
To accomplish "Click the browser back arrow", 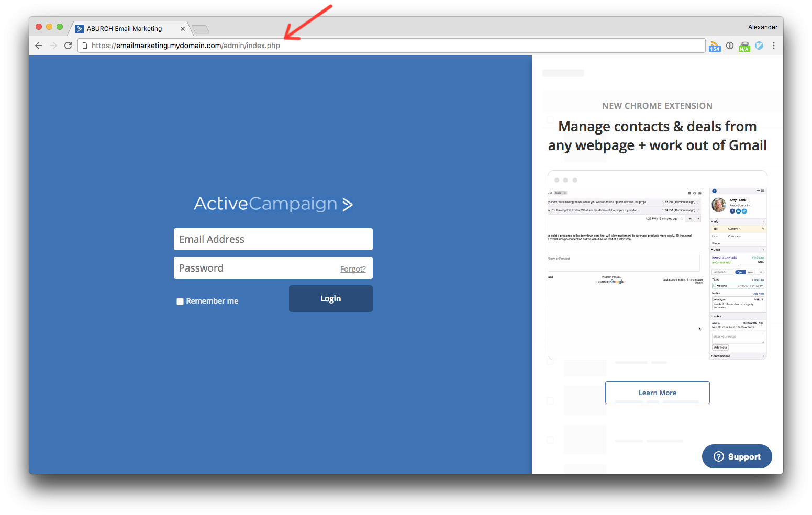I will [x=39, y=46].
